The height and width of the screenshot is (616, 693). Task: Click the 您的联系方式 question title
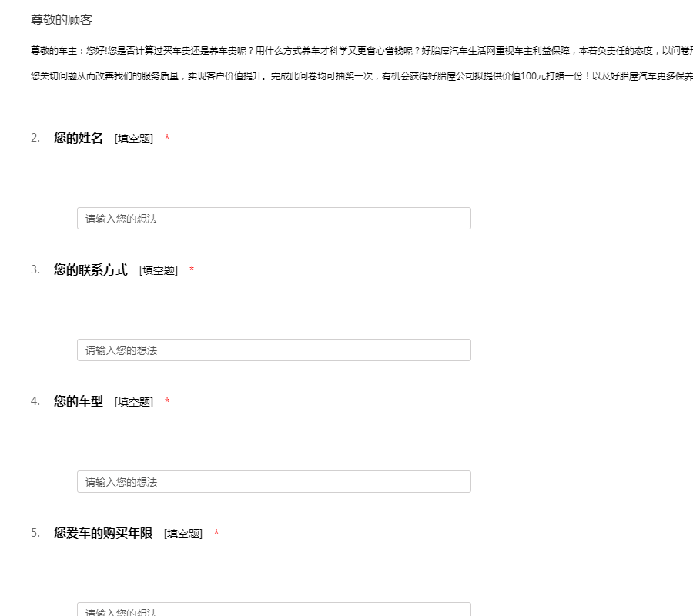(x=90, y=270)
